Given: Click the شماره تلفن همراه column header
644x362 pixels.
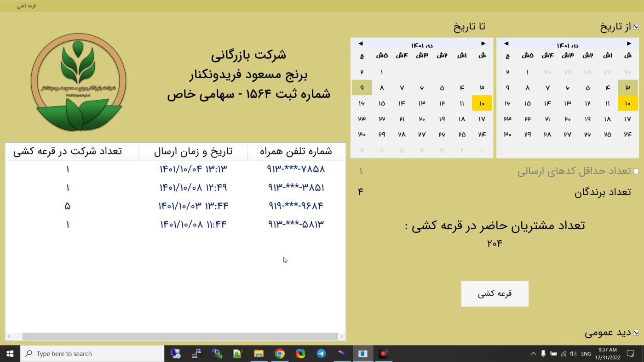Looking at the screenshot, I should 296,152.
